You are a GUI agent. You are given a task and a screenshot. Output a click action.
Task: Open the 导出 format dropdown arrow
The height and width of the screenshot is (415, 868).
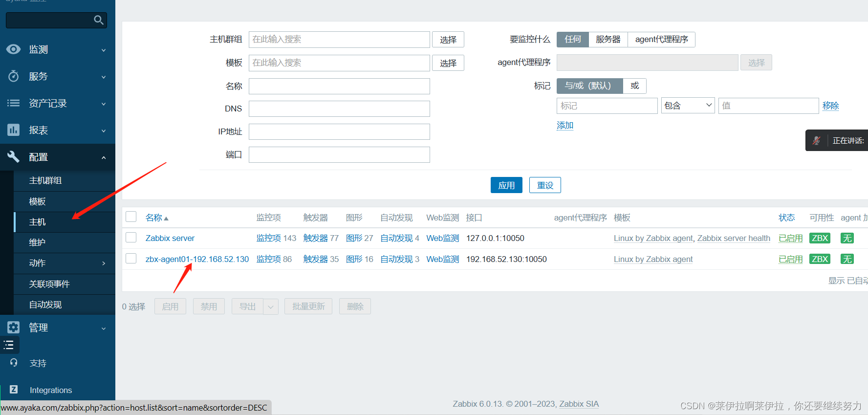271,306
